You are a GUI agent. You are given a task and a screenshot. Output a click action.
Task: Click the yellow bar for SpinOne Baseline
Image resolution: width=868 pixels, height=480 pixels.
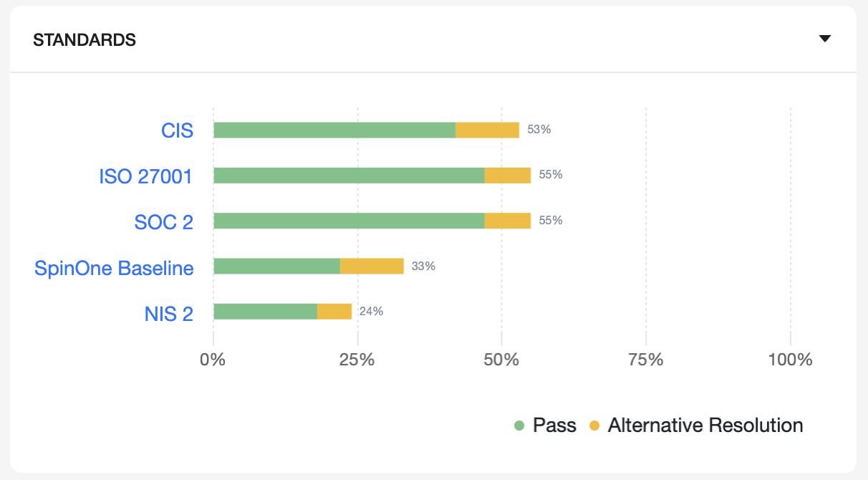point(372,266)
